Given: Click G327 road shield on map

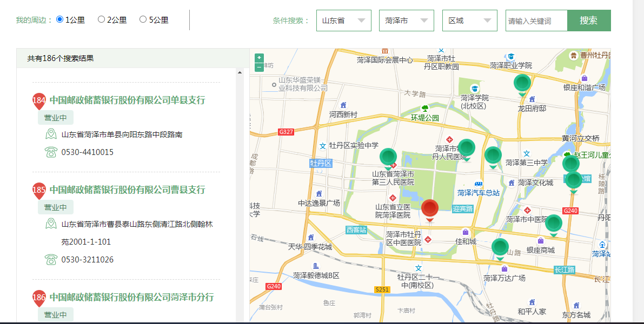Looking at the screenshot, I should point(286,132).
